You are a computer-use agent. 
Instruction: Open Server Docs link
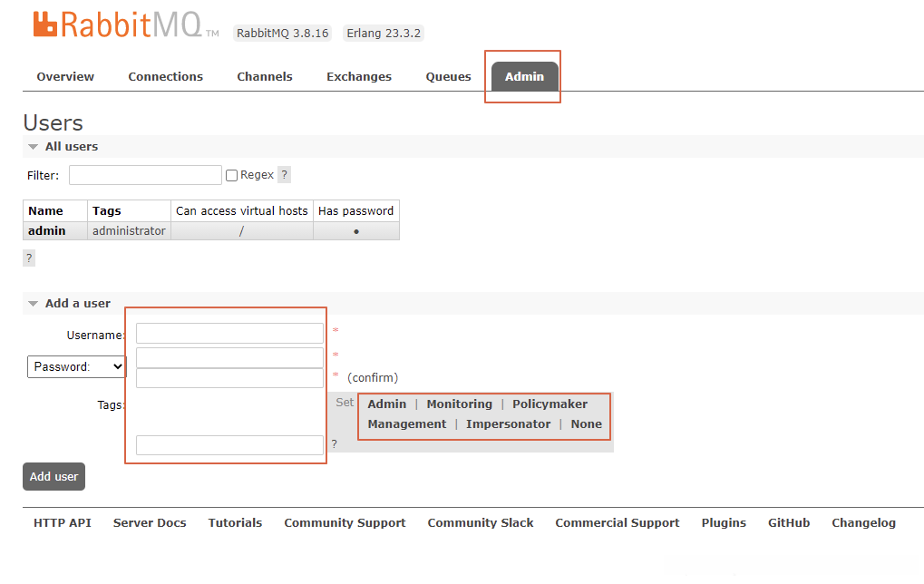click(150, 522)
